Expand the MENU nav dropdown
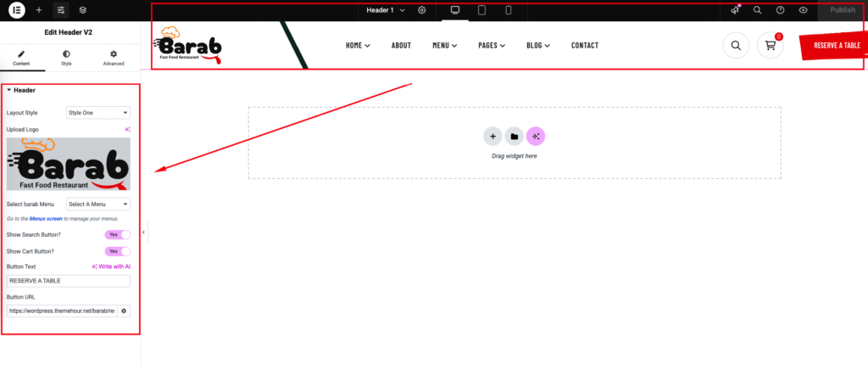The image size is (868, 370). tap(444, 46)
